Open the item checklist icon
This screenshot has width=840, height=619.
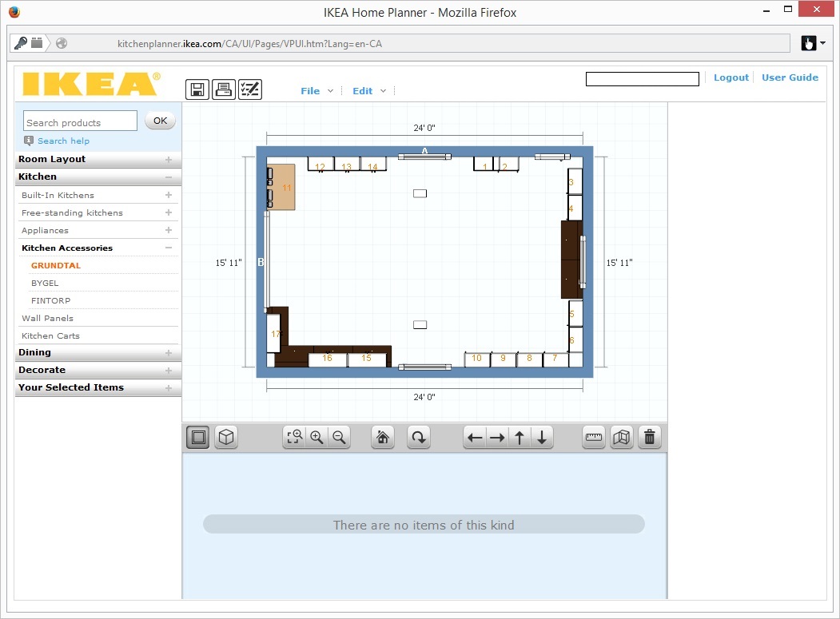(249, 89)
